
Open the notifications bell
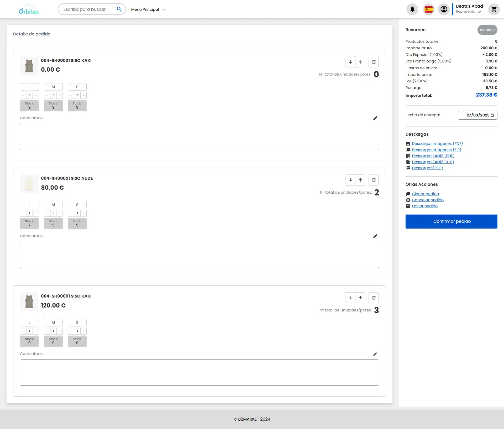point(412,9)
